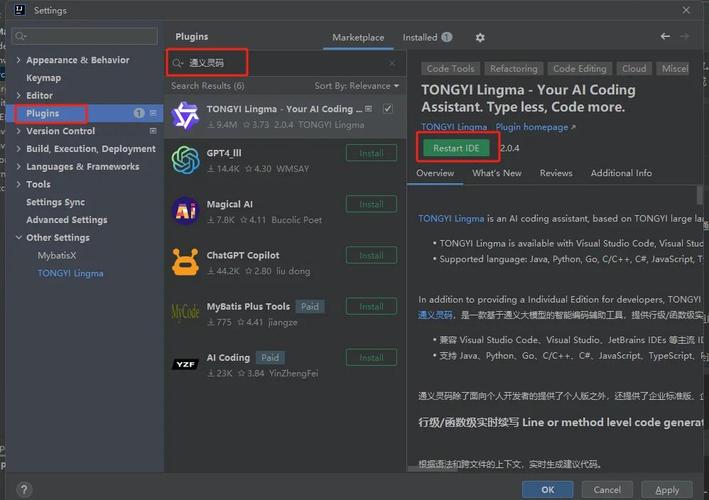
Task: Open the What's New tab
Action: pos(497,173)
